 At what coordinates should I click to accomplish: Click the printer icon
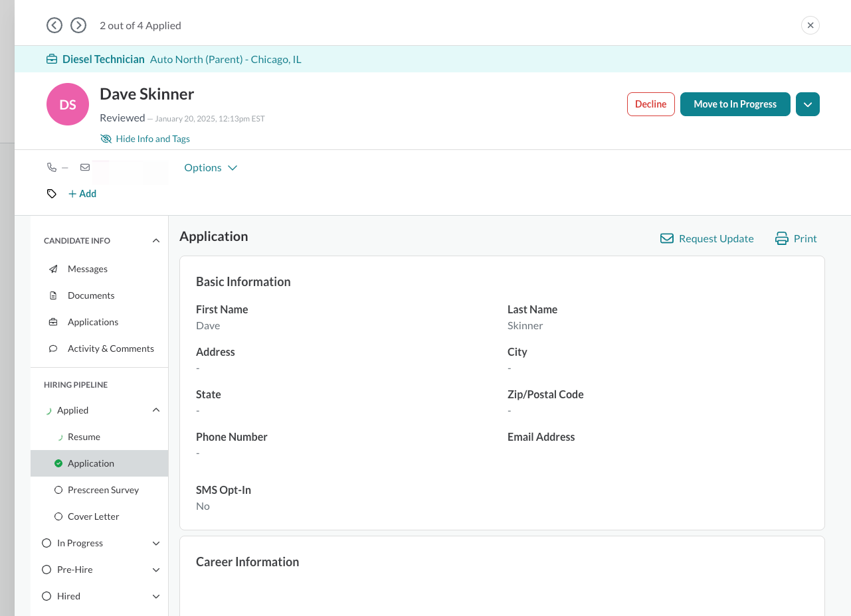click(782, 238)
